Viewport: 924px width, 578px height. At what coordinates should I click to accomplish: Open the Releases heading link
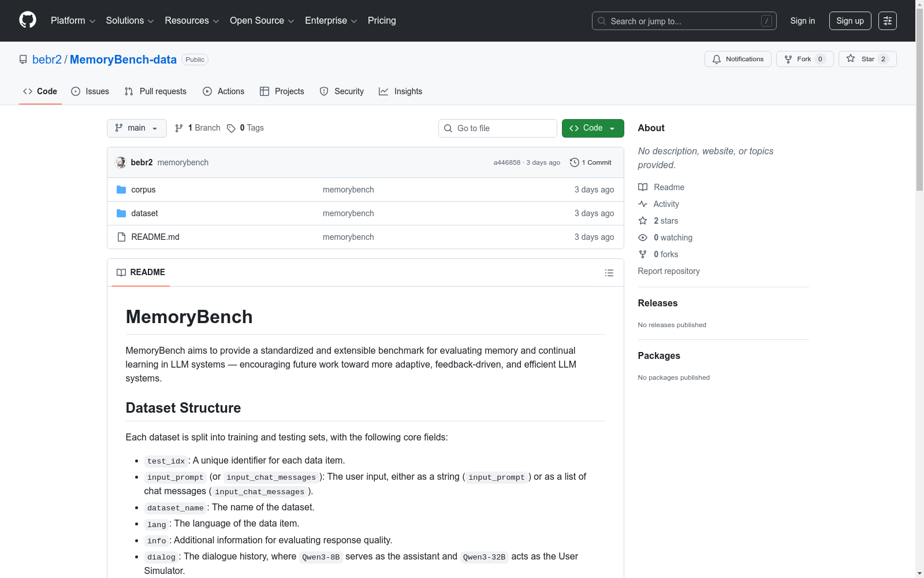[x=658, y=303]
